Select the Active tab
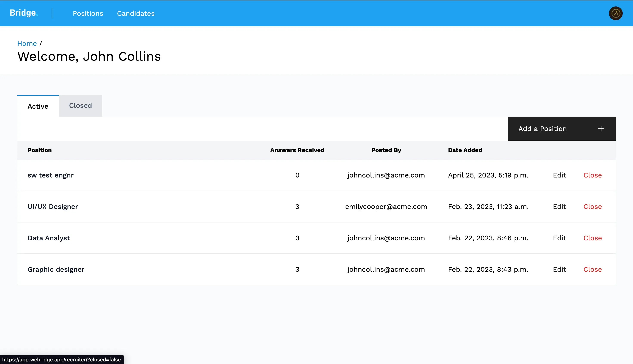The width and height of the screenshot is (633, 364). (38, 106)
